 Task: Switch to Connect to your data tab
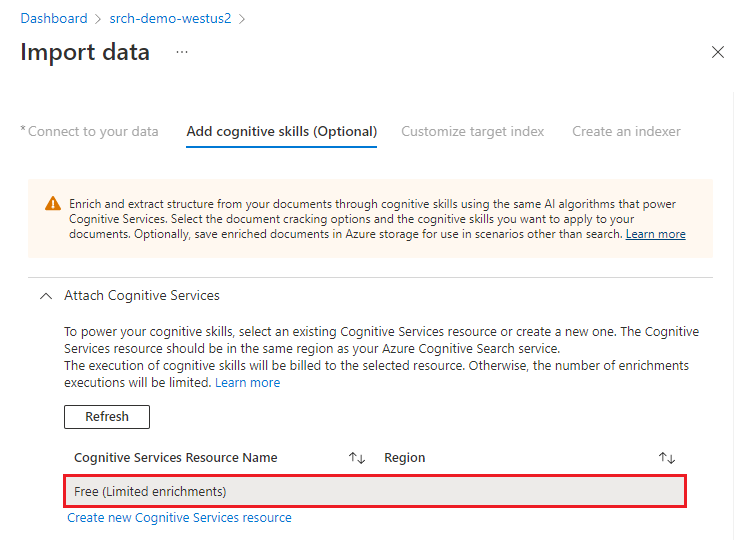[92, 131]
